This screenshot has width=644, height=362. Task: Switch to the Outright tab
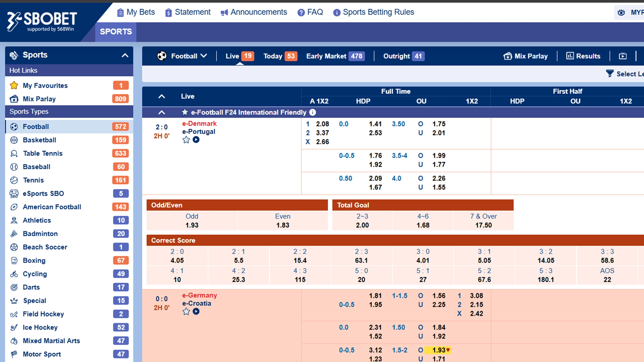coord(404,56)
